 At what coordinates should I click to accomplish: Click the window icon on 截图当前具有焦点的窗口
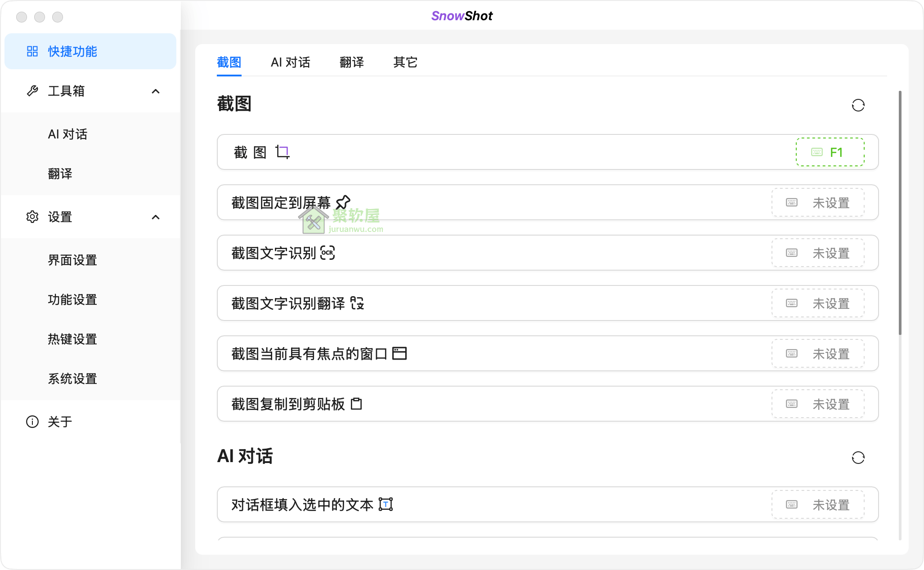tap(400, 353)
